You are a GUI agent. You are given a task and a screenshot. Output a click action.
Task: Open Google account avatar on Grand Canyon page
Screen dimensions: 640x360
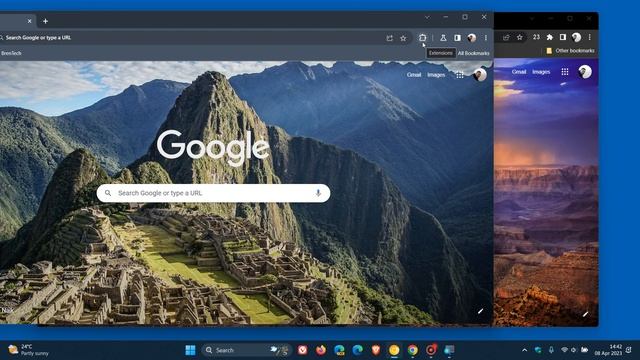(585, 72)
